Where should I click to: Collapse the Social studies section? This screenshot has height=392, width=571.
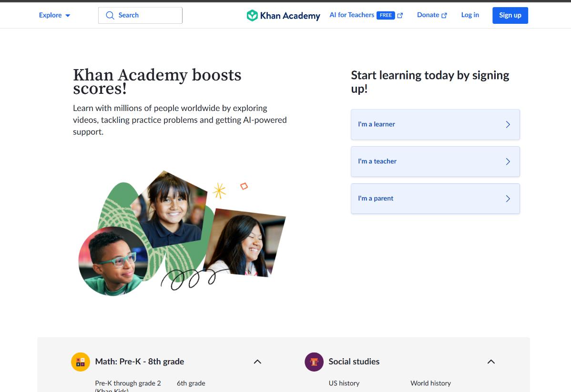click(491, 362)
